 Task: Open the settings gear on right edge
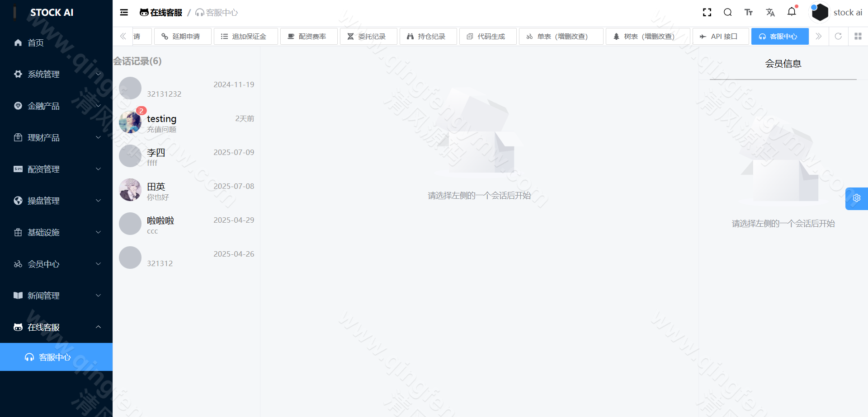857,198
